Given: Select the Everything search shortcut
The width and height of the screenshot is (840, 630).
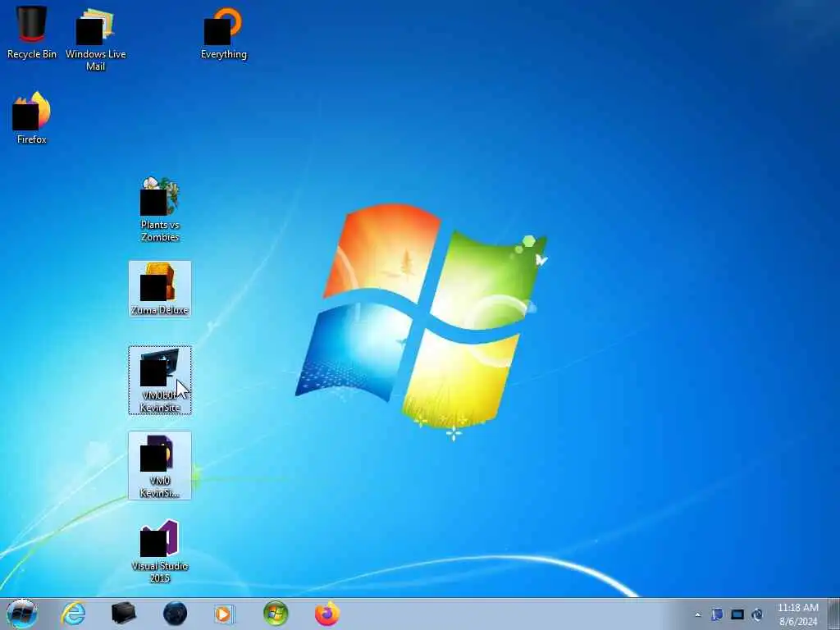Looking at the screenshot, I should tap(223, 32).
